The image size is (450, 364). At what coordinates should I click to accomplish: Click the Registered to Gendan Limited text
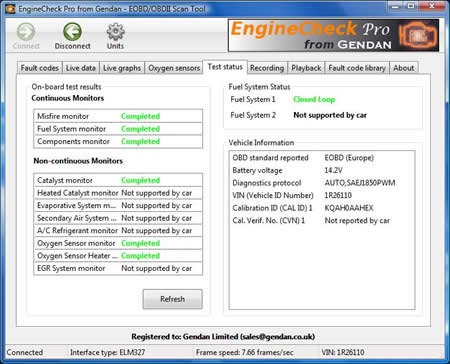(x=223, y=337)
